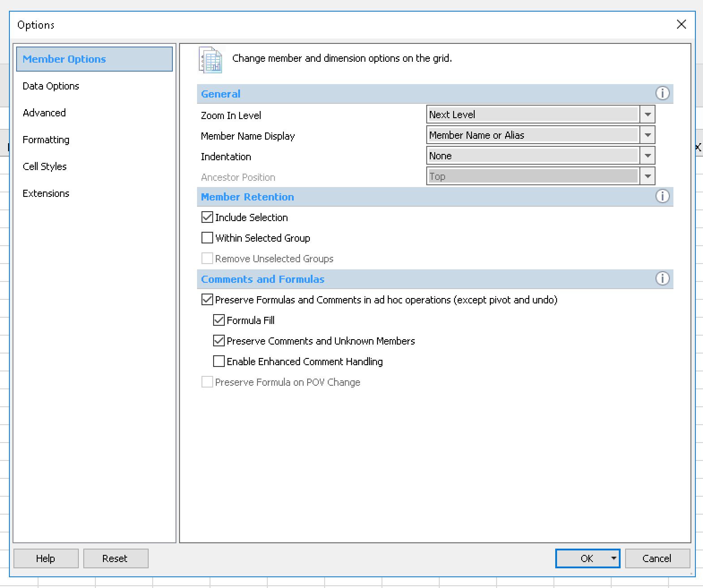Image resolution: width=703 pixels, height=588 pixels.
Task: Close the Options dialog with X
Action: [x=681, y=24]
